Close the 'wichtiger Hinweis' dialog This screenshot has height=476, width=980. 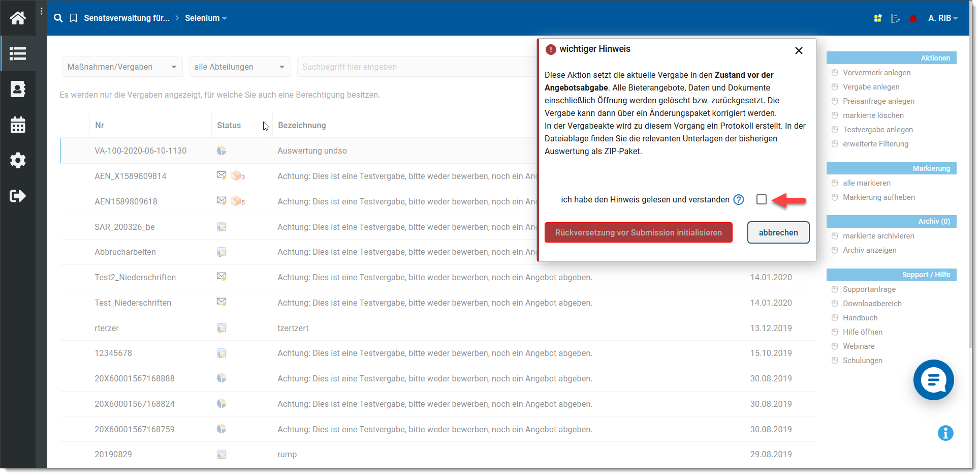(799, 50)
